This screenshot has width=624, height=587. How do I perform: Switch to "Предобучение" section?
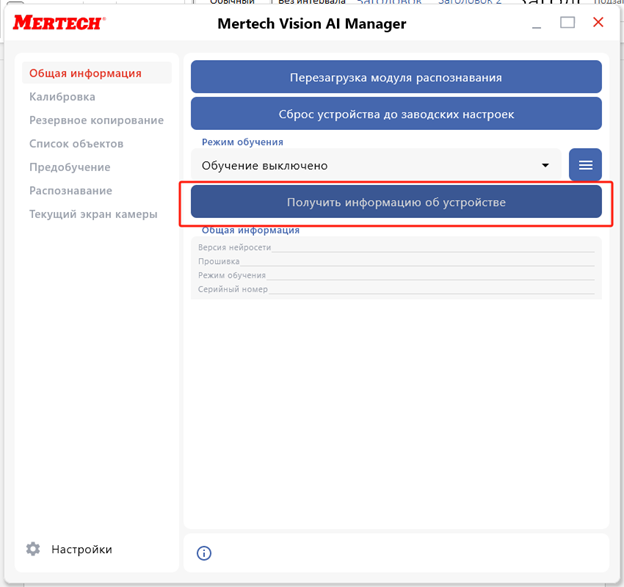70,167
